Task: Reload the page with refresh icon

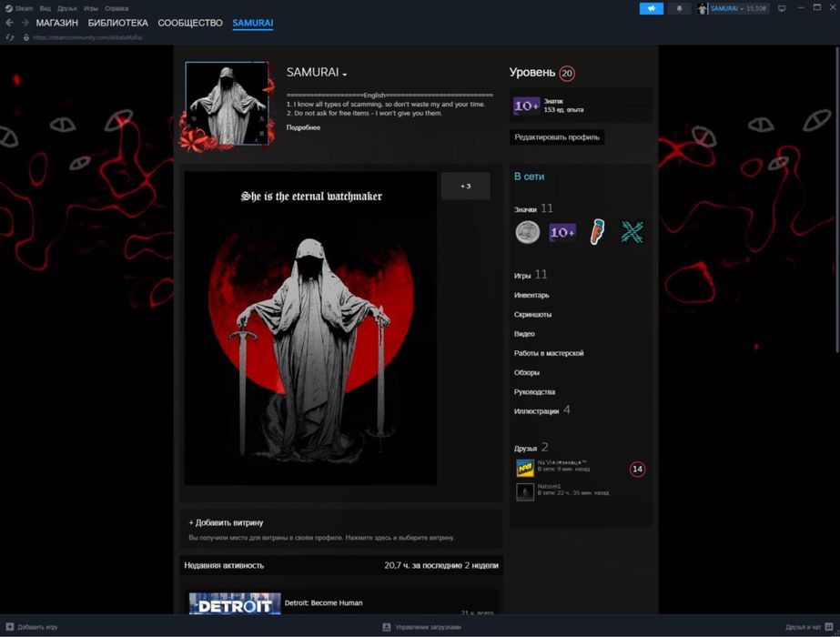Action: (9, 37)
